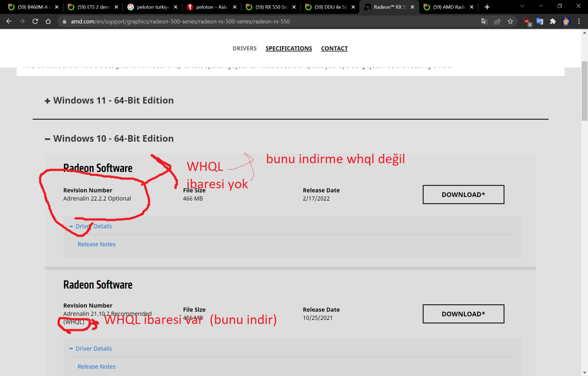Open Release Notes for Adrenalin 22.2.2
588x376 pixels.
point(97,244)
